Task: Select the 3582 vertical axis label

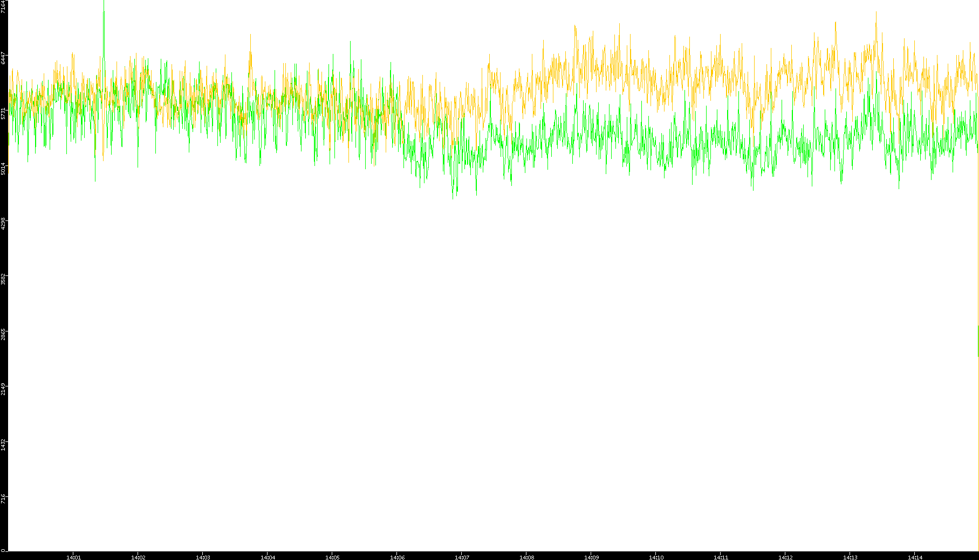Action: [x=4, y=279]
